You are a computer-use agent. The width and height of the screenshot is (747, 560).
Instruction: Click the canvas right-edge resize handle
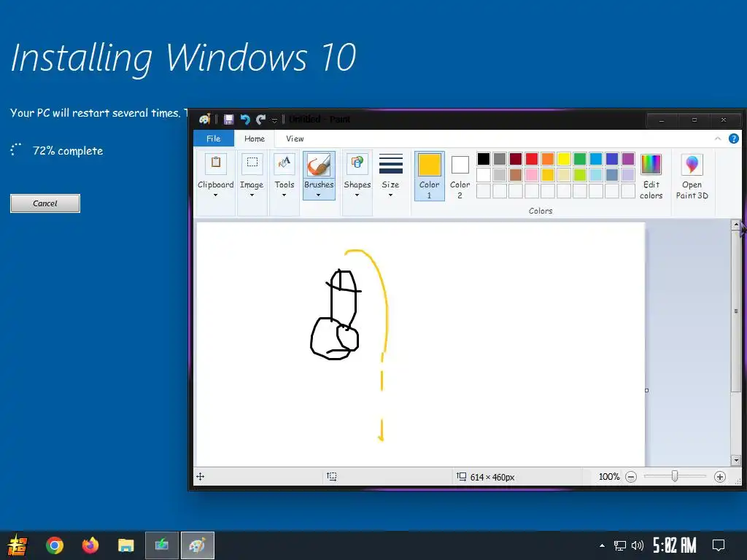[646, 391]
